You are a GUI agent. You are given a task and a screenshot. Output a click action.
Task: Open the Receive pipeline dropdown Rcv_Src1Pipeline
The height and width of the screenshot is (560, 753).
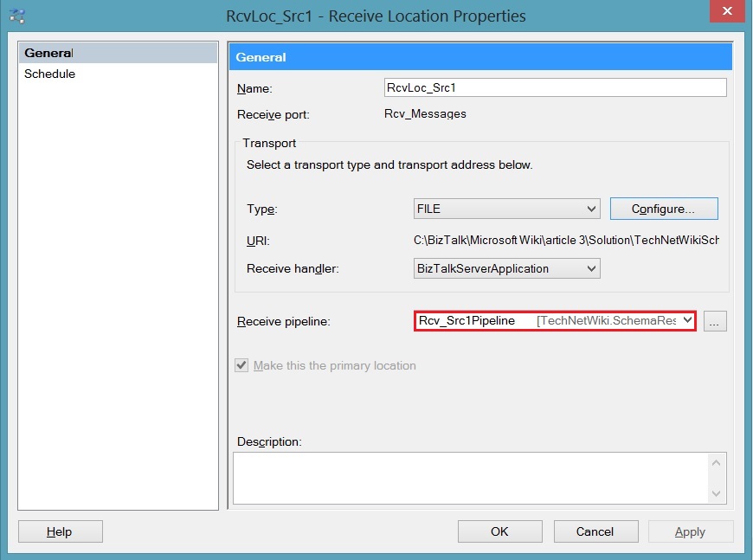[555, 321]
